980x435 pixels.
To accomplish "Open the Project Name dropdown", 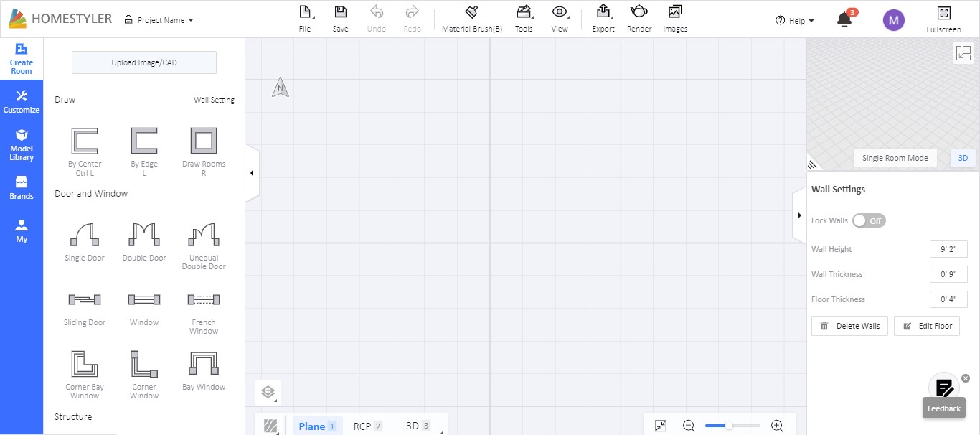I will click(x=159, y=20).
